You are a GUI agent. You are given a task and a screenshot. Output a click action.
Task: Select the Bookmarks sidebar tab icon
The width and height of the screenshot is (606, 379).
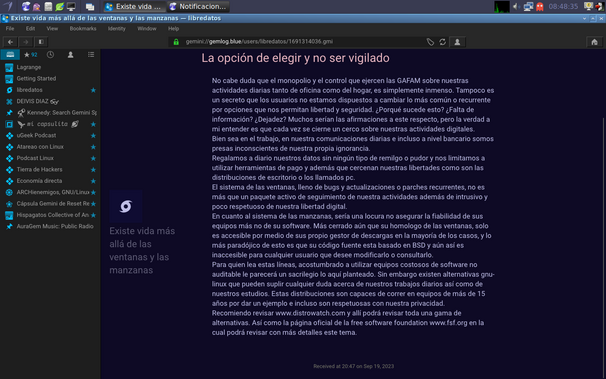click(x=10, y=55)
